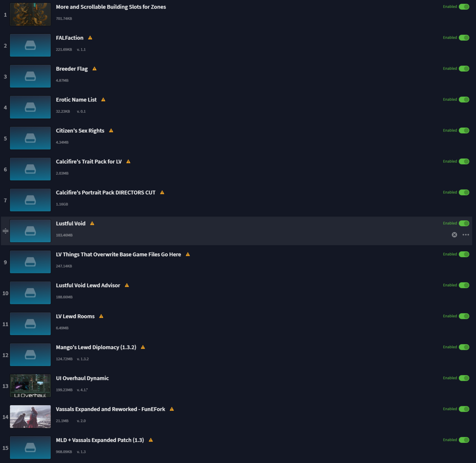Toggle Citizen's Sex Rights switch
476x463 pixels.
[x=464, y=131]
